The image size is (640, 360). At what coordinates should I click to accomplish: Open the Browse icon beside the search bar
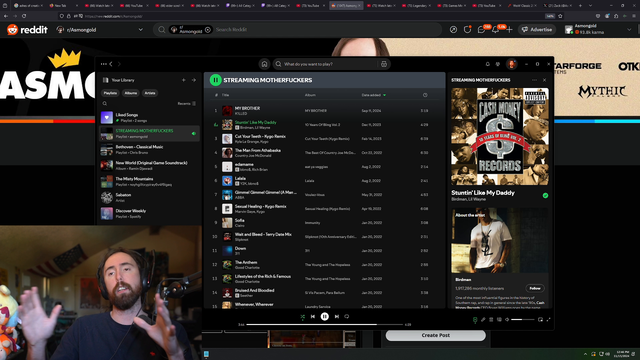[x=384, y=64]
